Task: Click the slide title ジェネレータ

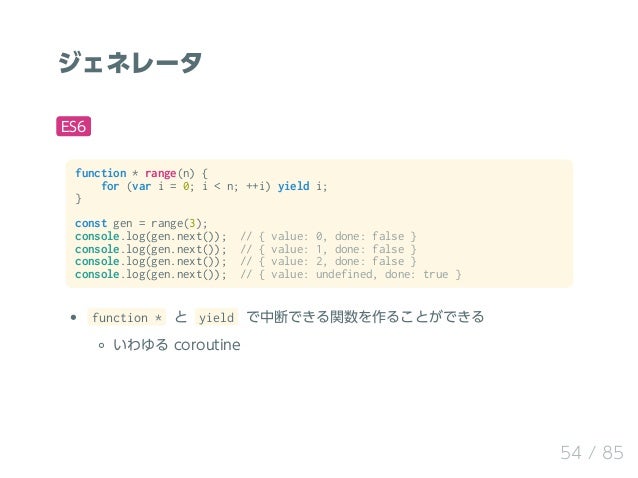Action: pos(130,62)
